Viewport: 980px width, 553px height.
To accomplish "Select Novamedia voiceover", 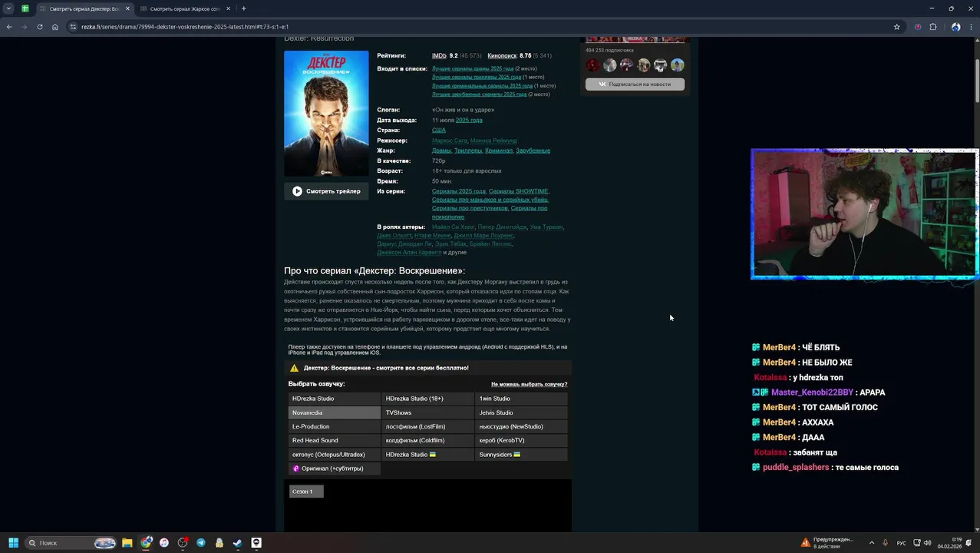I will (x=335, y=412).
